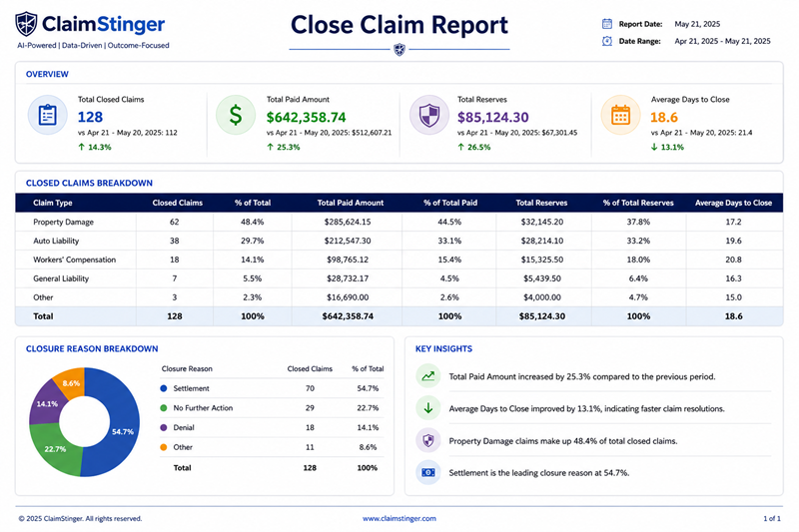This screenshot has width=799, height=532.
Task: Click the blue money icon in Key Insights
Action: pos(428,472)
